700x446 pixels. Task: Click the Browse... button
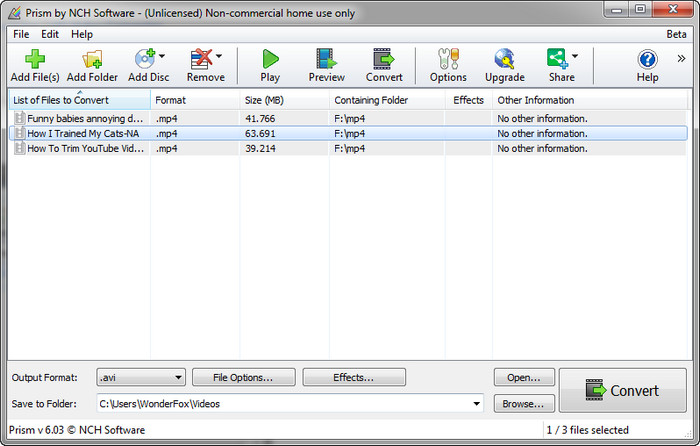(524, 404)
